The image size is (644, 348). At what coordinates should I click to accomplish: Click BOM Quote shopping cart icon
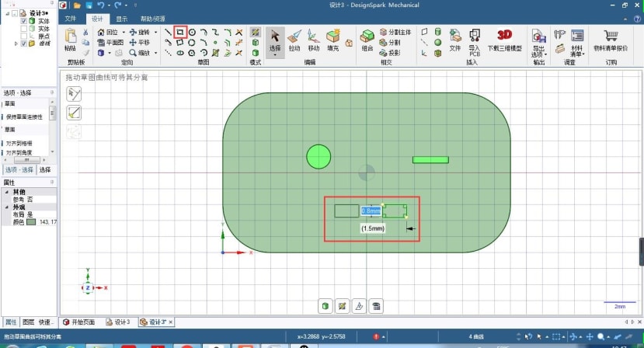pos(611,36)
